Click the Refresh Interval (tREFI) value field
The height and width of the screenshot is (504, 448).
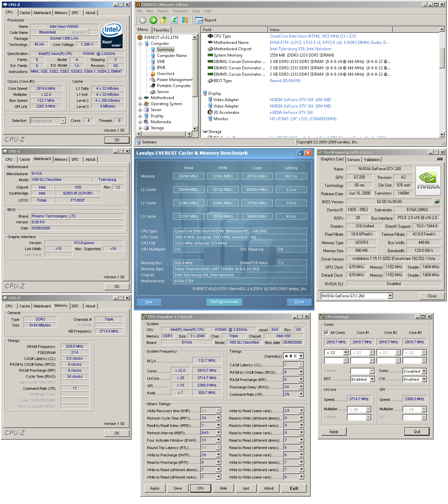coord(208,433)
